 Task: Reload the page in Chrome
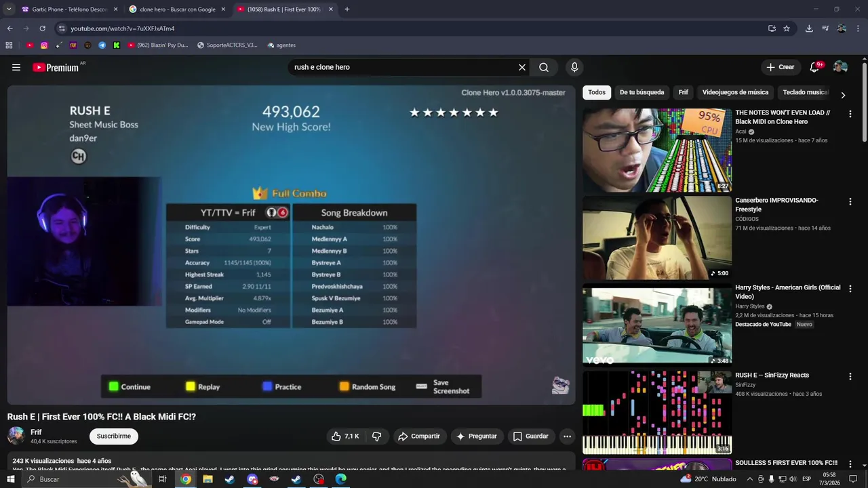click(x=42, y=28)
